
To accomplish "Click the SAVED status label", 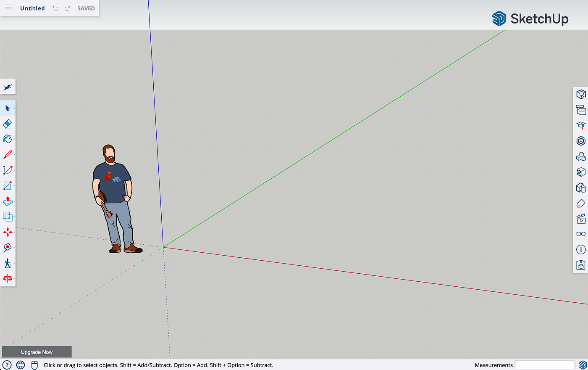I will [86, 8].
